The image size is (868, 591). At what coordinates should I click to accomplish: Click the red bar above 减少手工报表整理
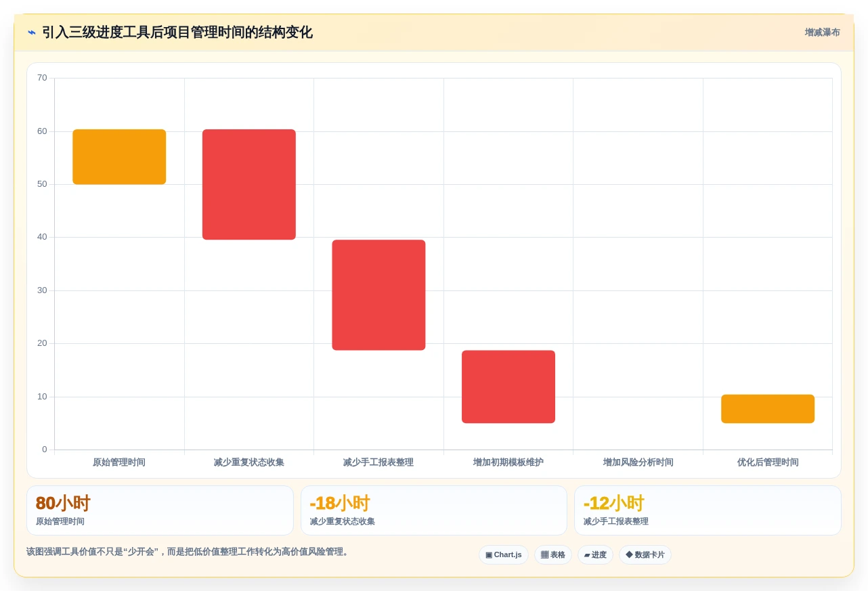(x=378, y=295)
